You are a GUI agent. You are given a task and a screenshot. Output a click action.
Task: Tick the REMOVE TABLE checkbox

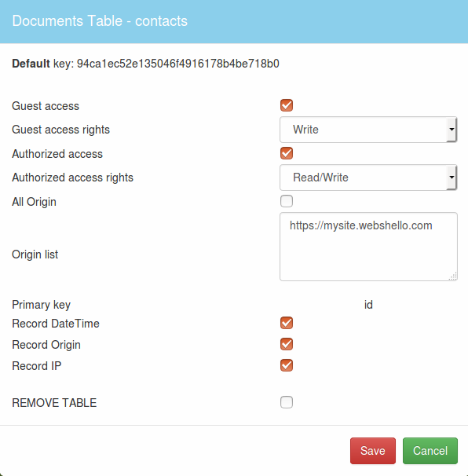pos(287,402)
